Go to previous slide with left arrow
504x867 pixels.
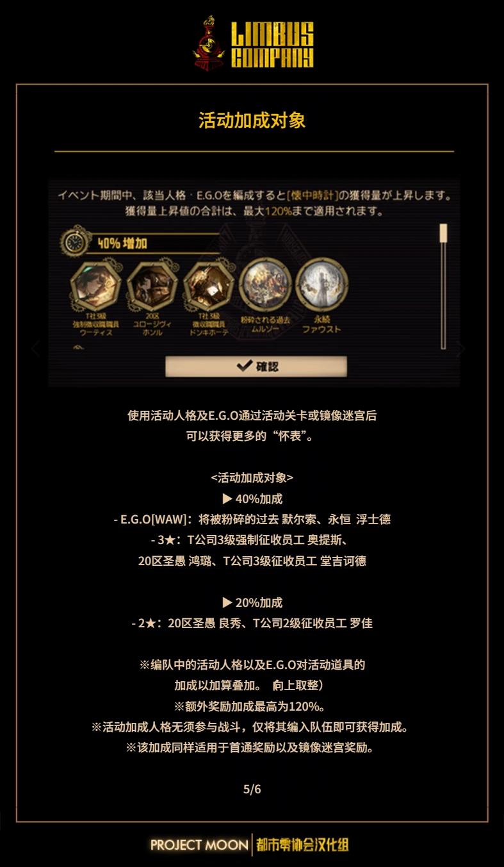click(36, 349)
